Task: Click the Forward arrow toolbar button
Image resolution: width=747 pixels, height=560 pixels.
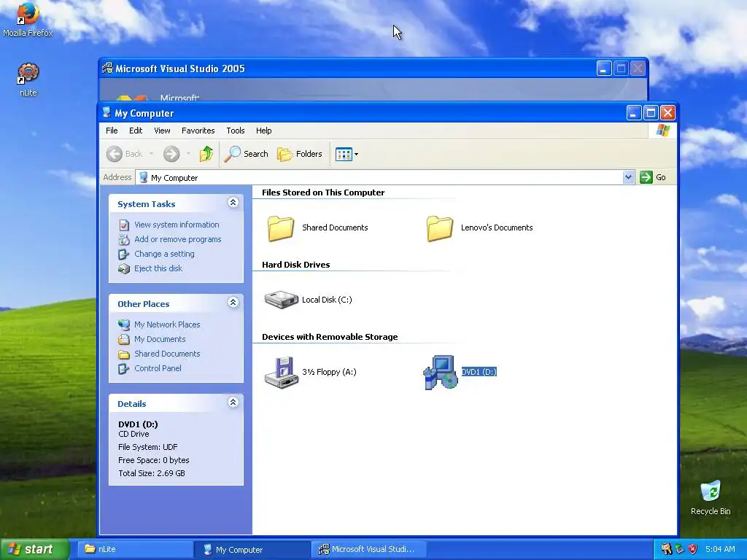Action: [x=171, y=154]
